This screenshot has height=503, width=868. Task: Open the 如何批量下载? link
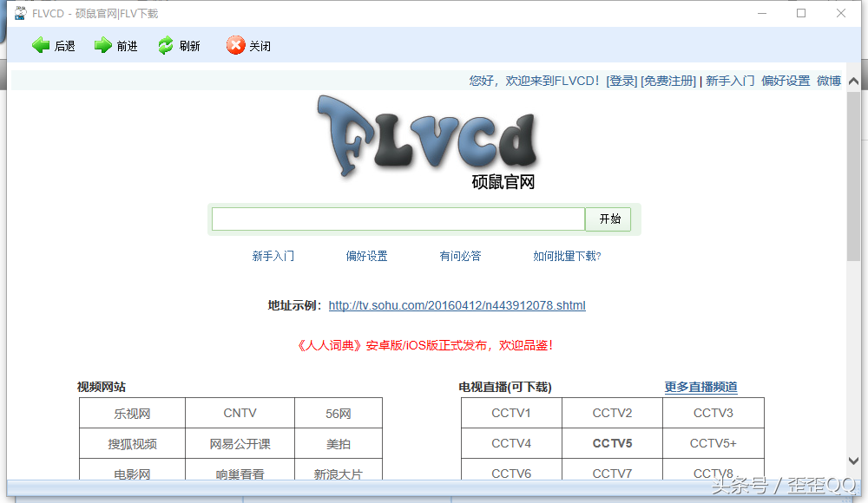(567, 256)
